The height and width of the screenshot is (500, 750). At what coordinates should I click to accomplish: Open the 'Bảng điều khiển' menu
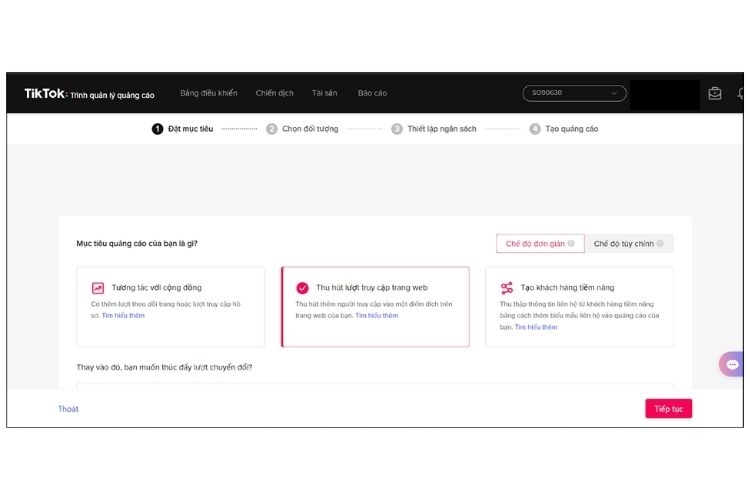[208, 93]
